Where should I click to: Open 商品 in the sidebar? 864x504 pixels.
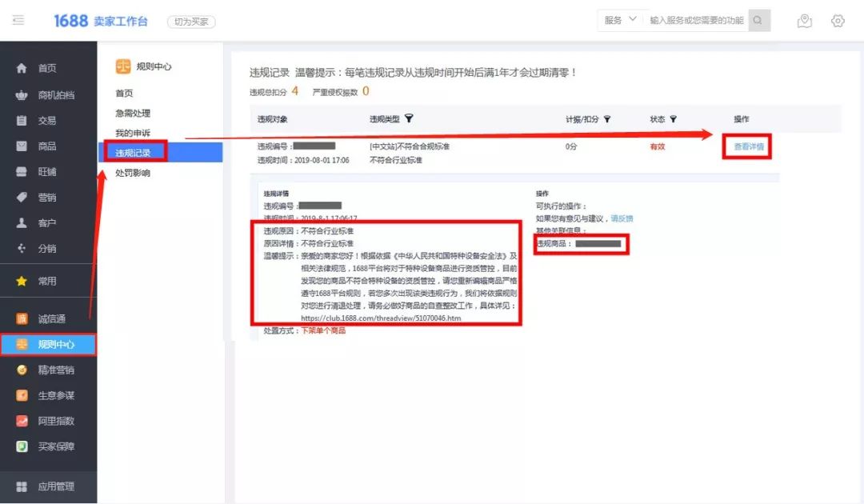tap(49, 146)
